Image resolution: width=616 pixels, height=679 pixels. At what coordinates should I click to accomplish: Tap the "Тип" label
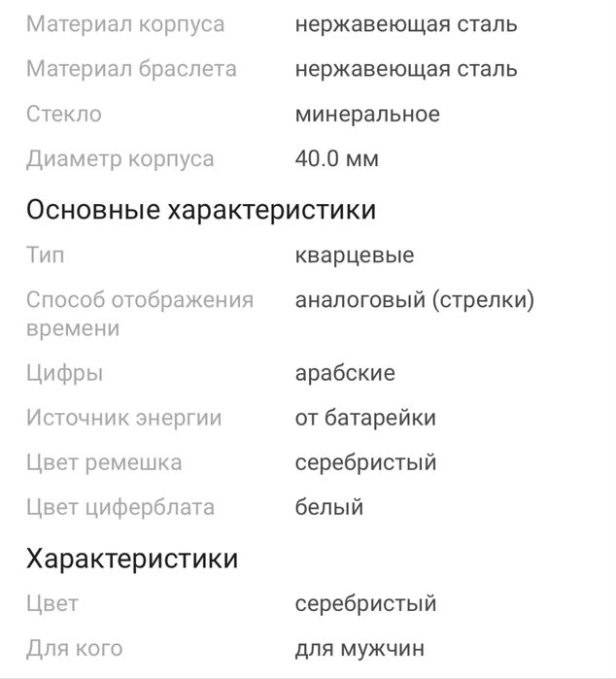coord(46,255)
